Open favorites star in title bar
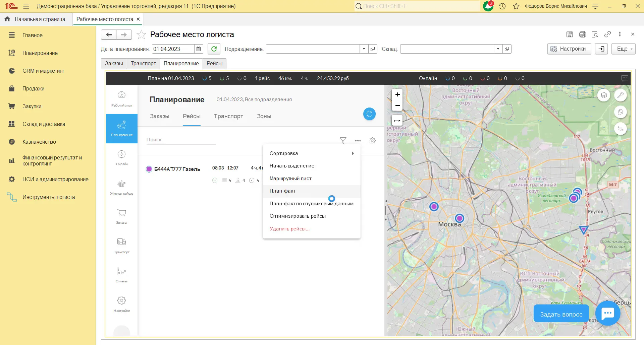This screenshot has width=644, height=345. 516,6
